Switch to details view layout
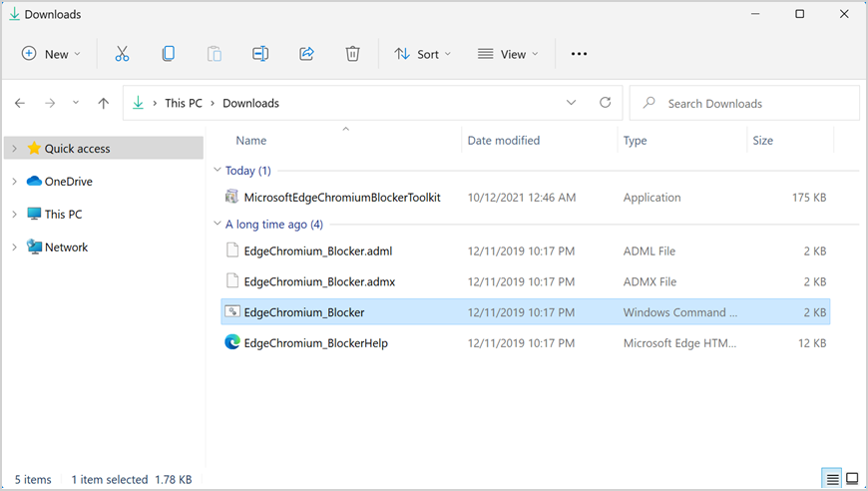 click(831, 480)
